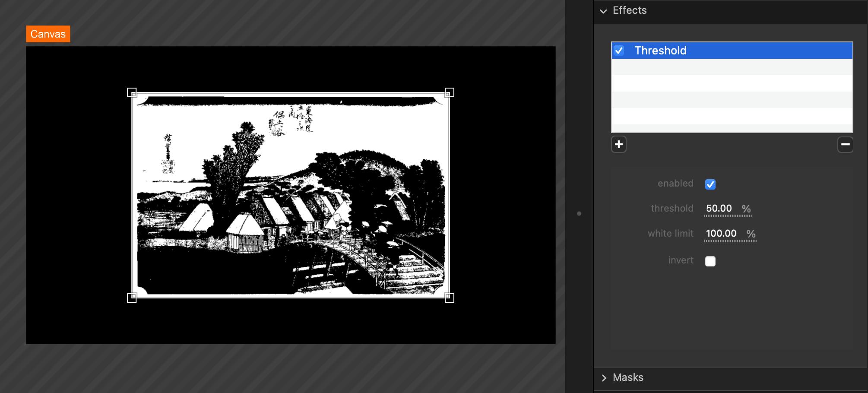This screenshot has height=393, width=868.
Task: Click the orange Canvas label
Action: tap(48, 34)
